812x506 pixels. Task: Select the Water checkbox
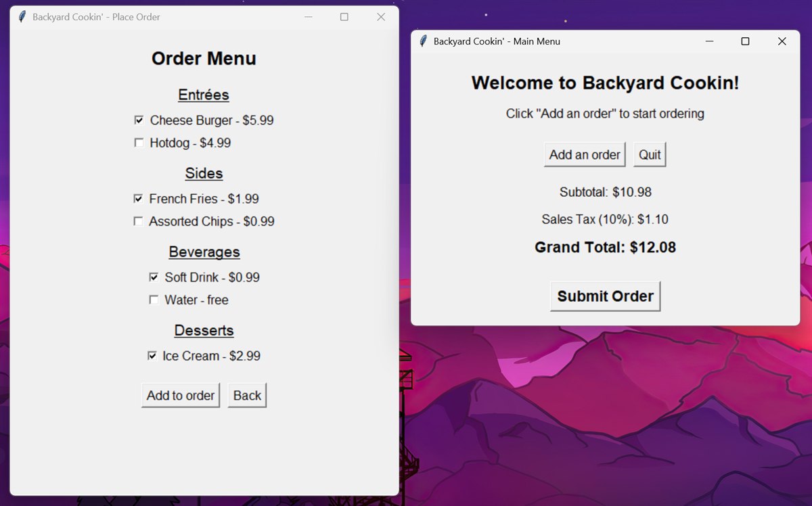tap(154, 300)
